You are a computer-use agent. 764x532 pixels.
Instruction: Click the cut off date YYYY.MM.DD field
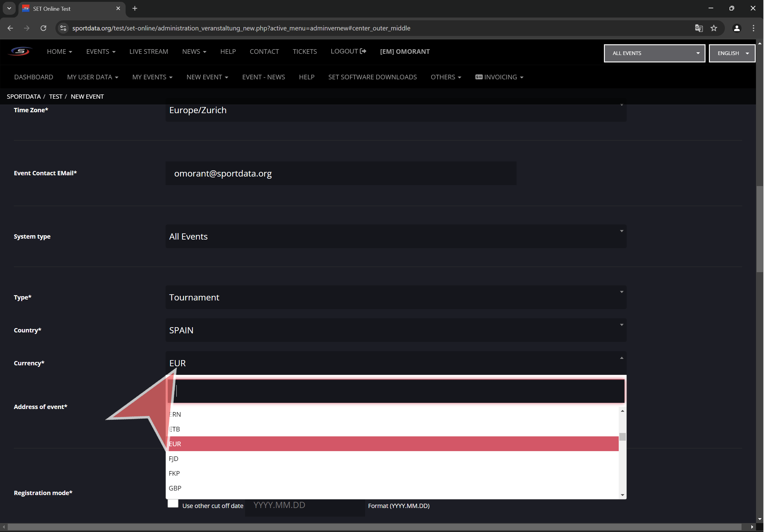[x=304, y=505]
